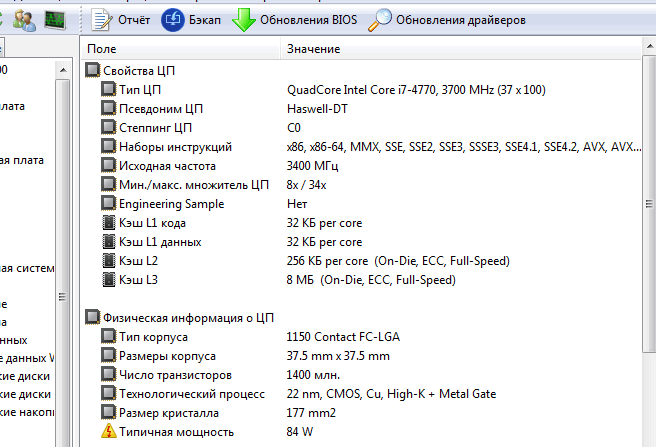656x447 pixels.
Task: Click the left tree scrollbar thumb
Action: (63, 297)
